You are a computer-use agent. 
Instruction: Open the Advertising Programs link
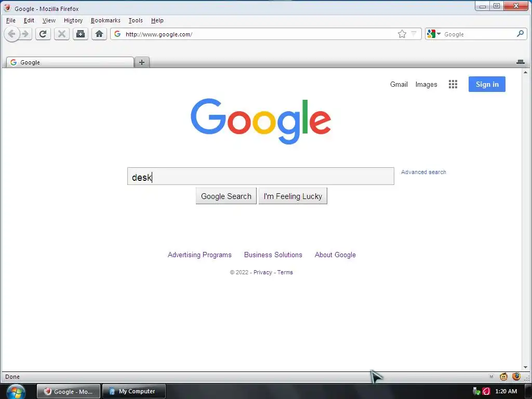coord(199,255)
